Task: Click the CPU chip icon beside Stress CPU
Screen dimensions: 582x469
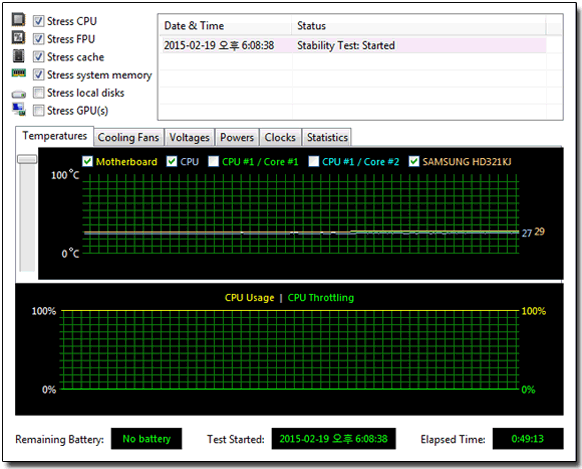Action: point(19,19)
